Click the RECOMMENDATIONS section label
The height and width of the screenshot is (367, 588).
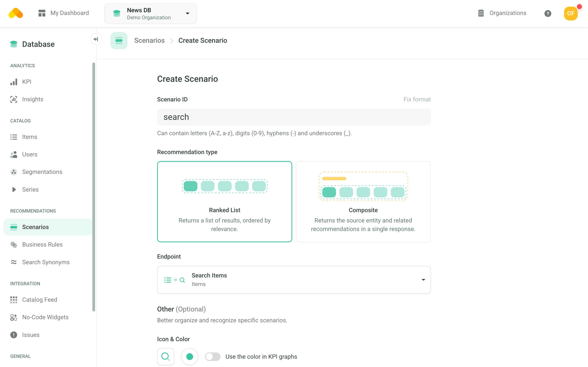[x=33, y=211]
